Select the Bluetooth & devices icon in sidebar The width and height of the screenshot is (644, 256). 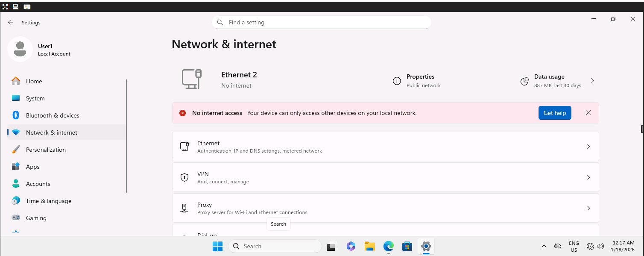pyautogui.click(x=16, y=115)
